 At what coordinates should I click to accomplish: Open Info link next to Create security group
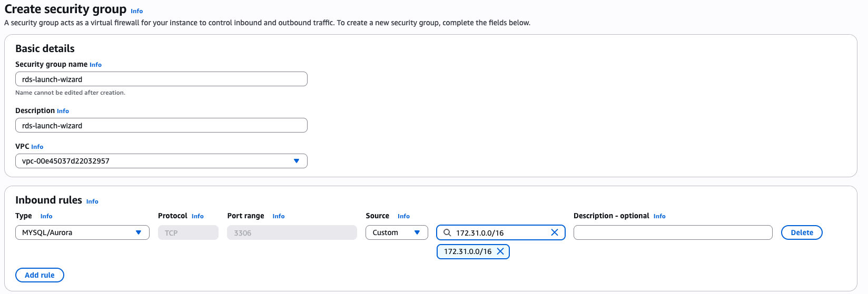pyautogui.click(x=136, y=11)
